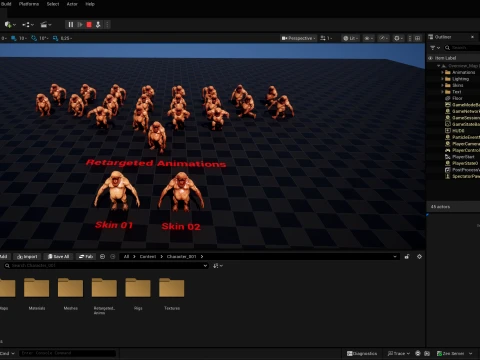Open the viewport Show flags eye menu
Image resolution: width=480 pixels, height=360 pixels.
pos(368,38)
